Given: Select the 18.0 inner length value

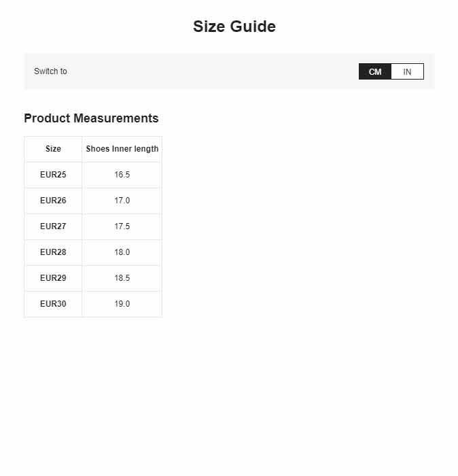Looking at the screenshot, I should tap(122, 252).
